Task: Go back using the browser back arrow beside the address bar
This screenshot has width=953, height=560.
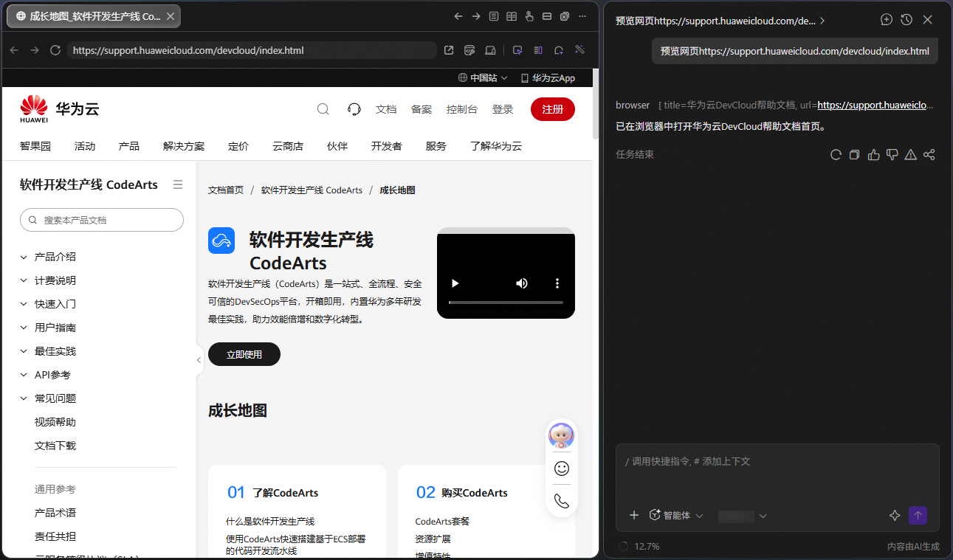Action: (14, 50)
